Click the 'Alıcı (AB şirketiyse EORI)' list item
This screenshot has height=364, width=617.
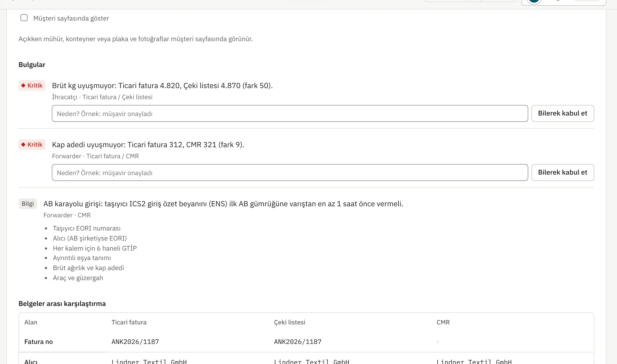tap(90, 238)
